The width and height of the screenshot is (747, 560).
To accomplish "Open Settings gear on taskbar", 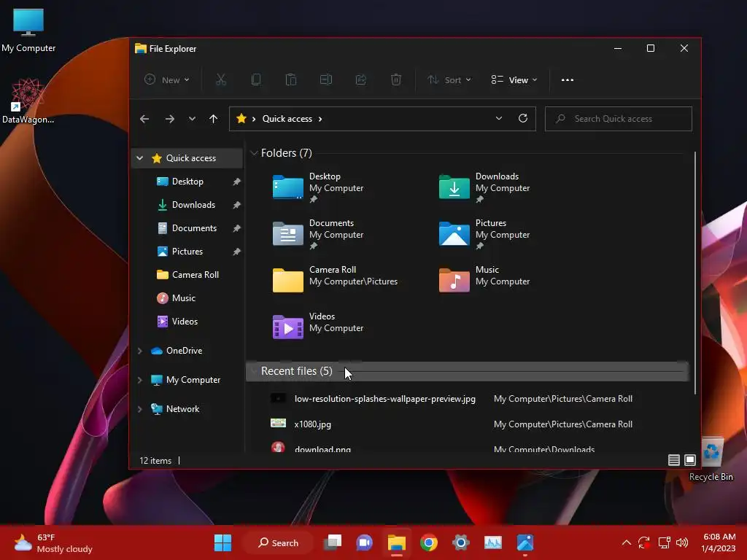I will pos(461,542).
